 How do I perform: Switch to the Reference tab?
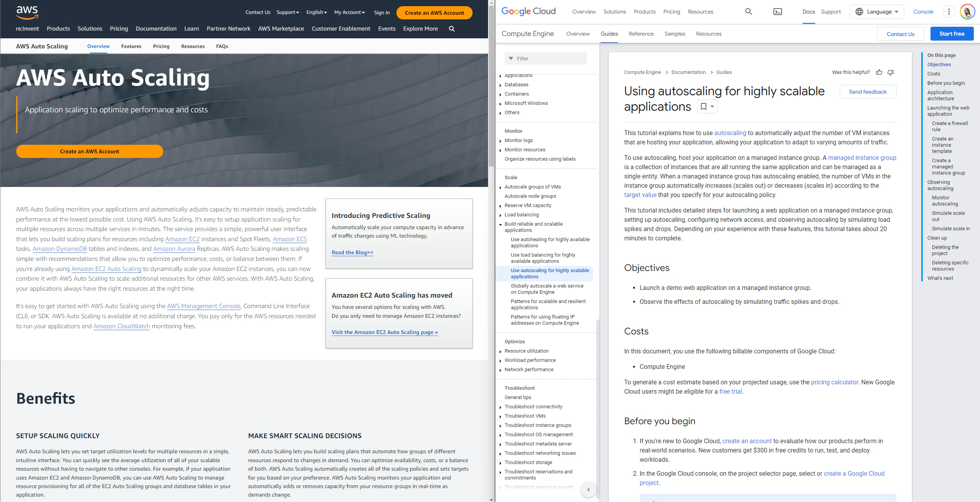point(641,34)
